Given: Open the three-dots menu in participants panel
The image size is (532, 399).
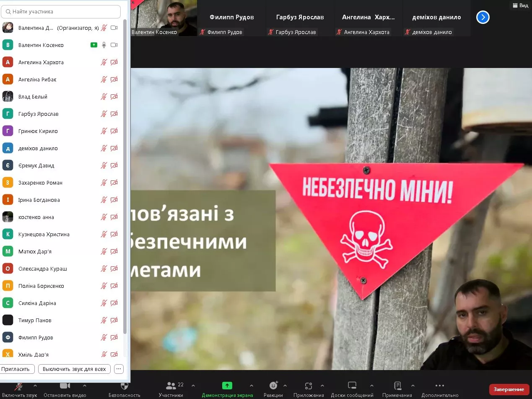Looking at the screenshot, I should pyautogui.click(x=119, y=369).
